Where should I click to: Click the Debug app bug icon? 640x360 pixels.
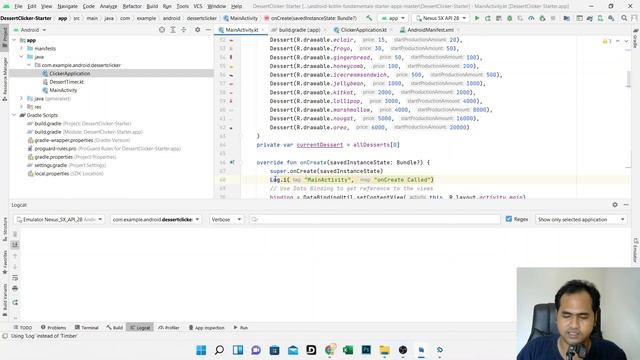[x=509, y=18]
